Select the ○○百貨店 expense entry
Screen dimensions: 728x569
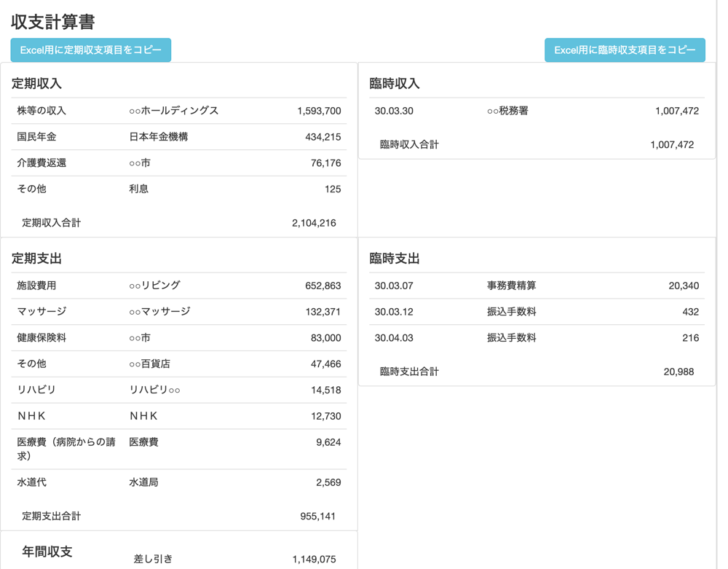[x=149, y=364]
